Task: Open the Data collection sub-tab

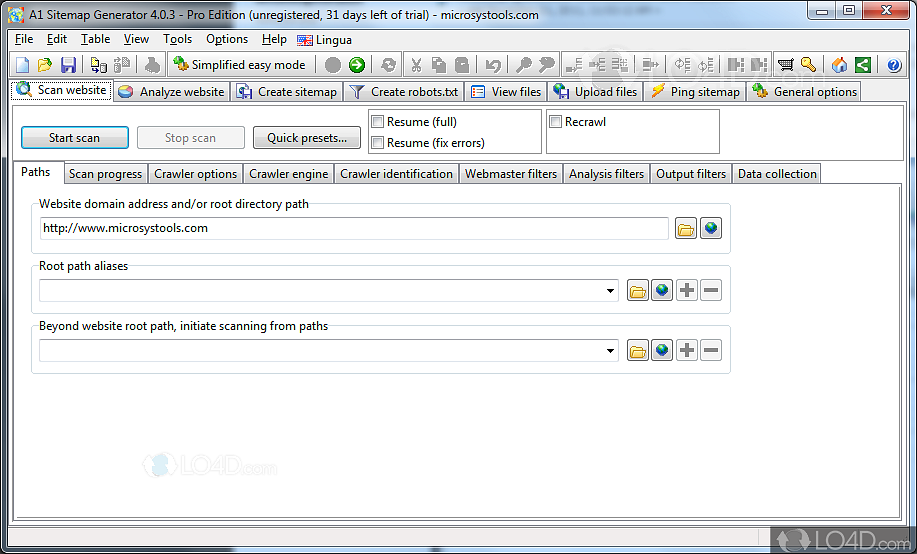Action: [777, 174]
